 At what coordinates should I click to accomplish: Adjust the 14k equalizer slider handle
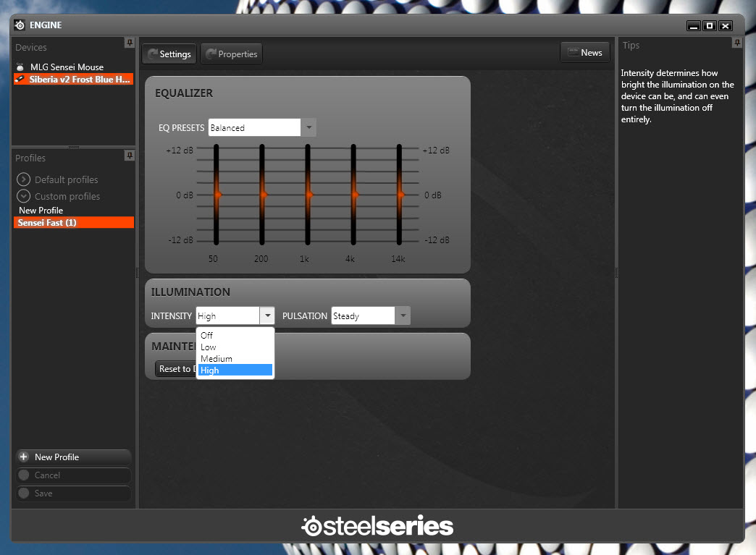pos(400,195)
